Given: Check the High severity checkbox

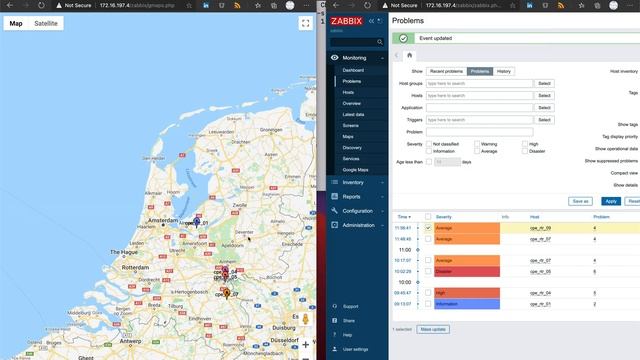Looking at the screenshot, I should tap(525, 144).
